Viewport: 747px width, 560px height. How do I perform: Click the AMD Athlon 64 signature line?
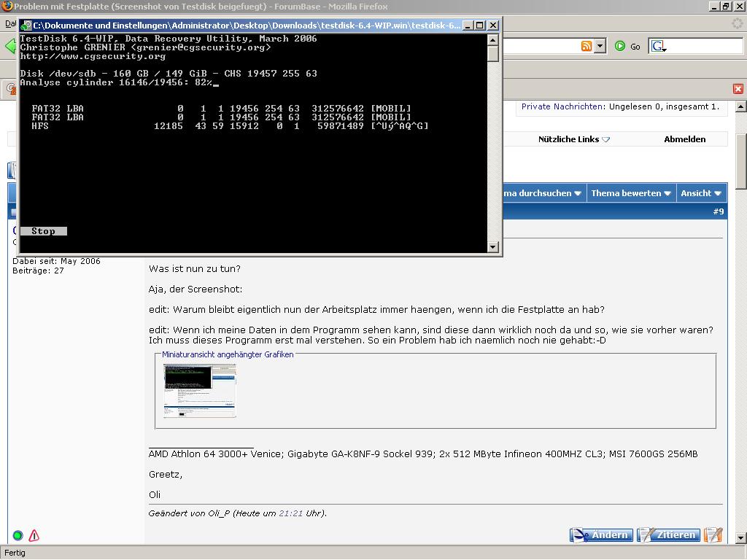click(x=423, y=454)
